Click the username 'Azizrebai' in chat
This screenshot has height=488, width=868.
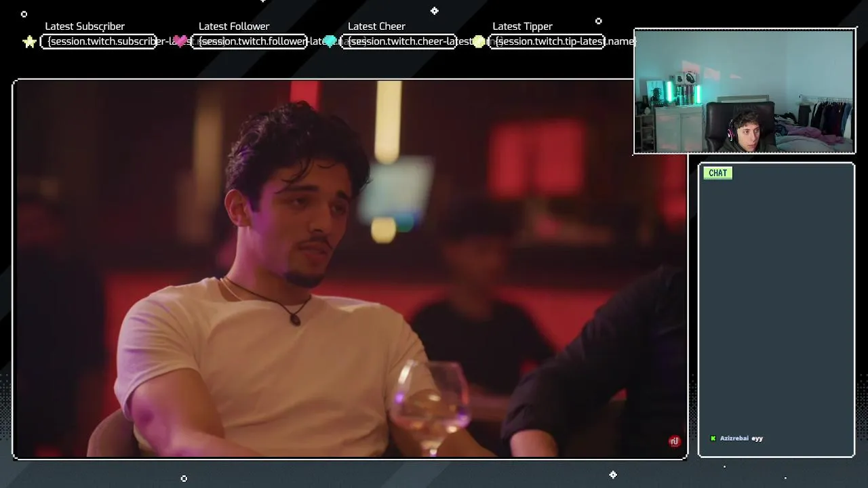(x=734, y=439)
